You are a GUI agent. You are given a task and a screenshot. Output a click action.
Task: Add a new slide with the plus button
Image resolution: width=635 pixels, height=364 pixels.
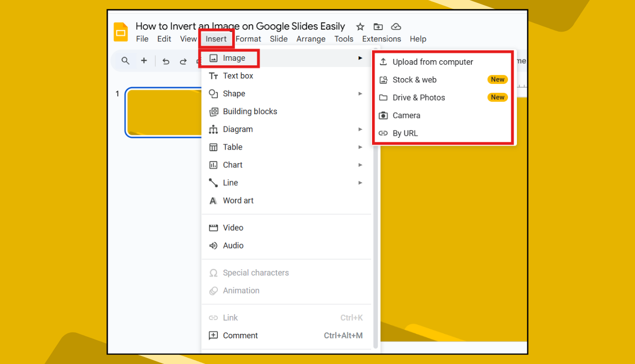(144, 60)
